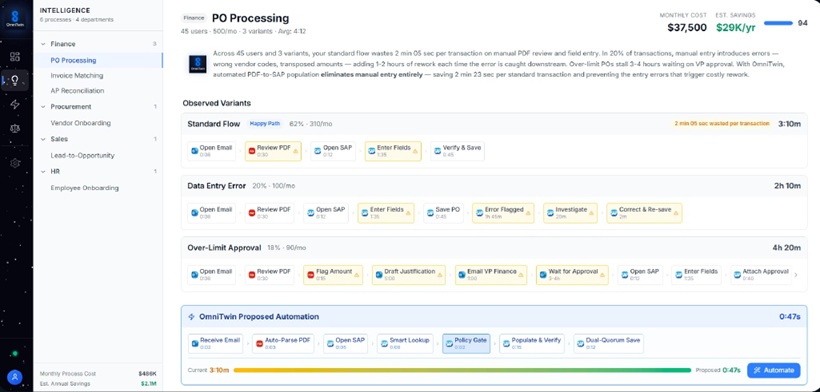This screenshot has width=820, height=392.
Task: Click the Outlook icon on Standard Flow Open Email
Action: (195, 151)
